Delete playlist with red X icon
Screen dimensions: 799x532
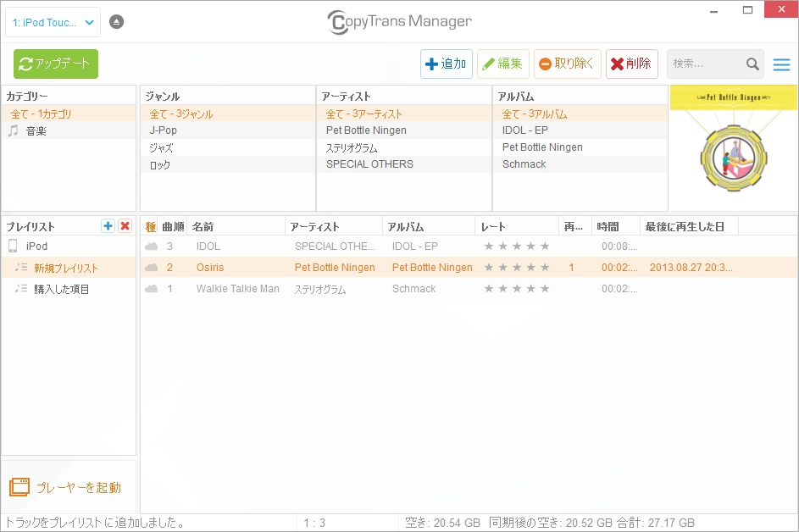125,225
